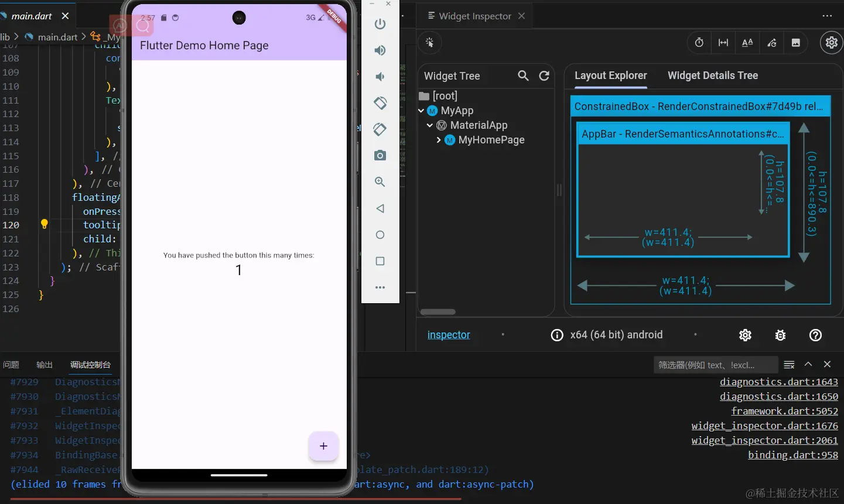Click the info icon beside x64 android
The image size is (844, 504).
tap(557, 335)
